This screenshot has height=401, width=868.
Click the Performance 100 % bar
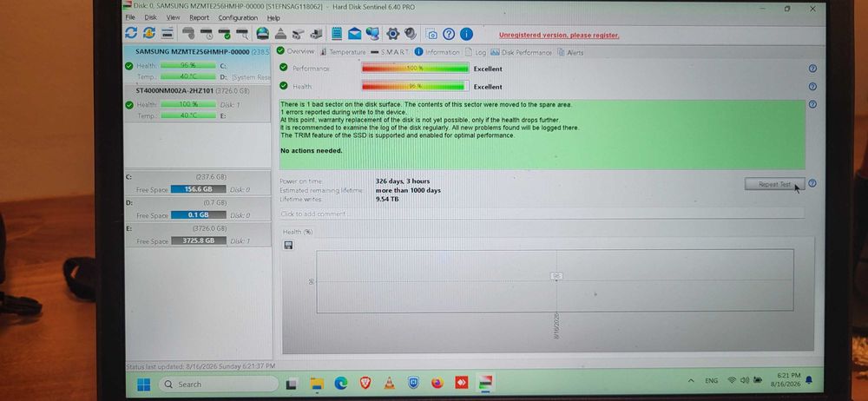click(x=415, y=68)
